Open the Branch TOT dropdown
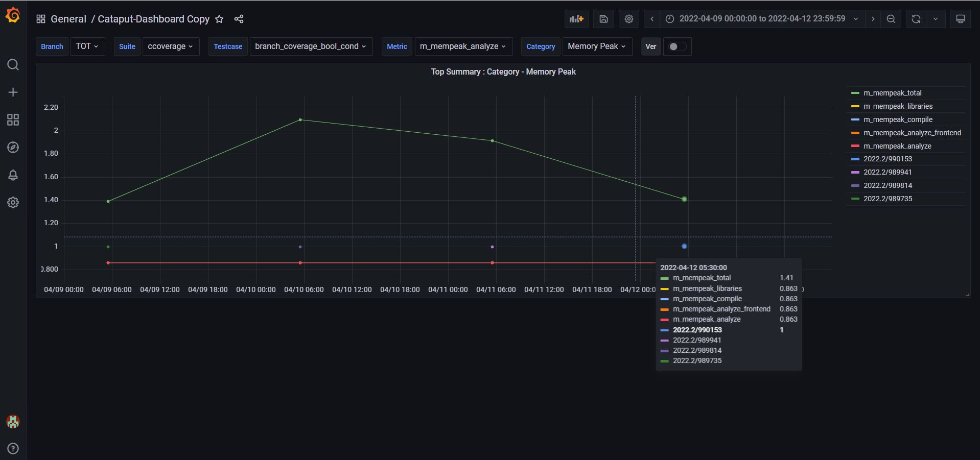 point(87,46)
